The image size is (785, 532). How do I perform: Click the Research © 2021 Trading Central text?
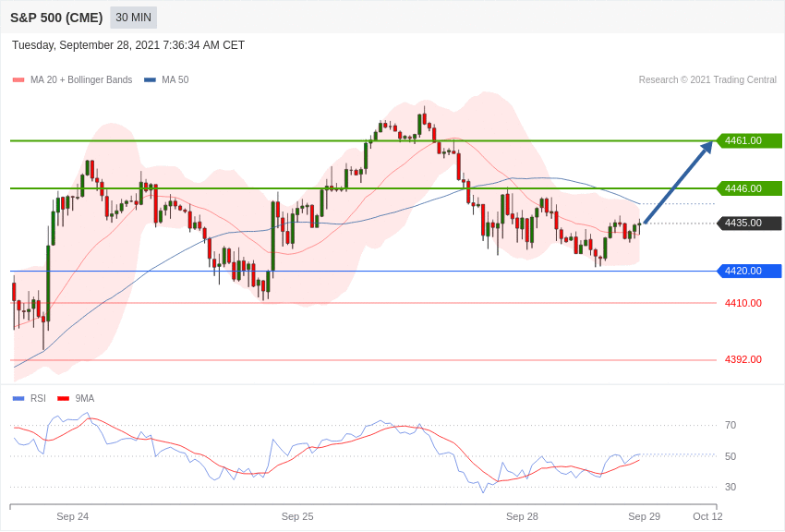707,80
